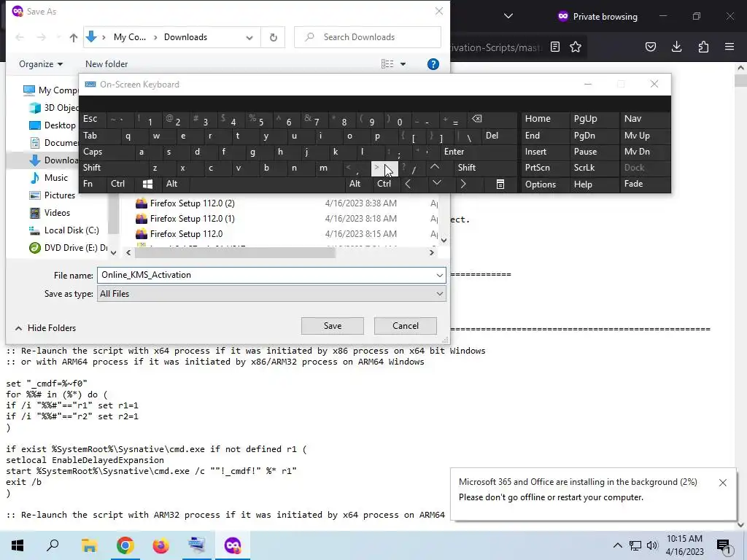
Task: Select the Firefox Setup 112.0 (2) file
Action: pyautogui.click(x=192, y=203)
